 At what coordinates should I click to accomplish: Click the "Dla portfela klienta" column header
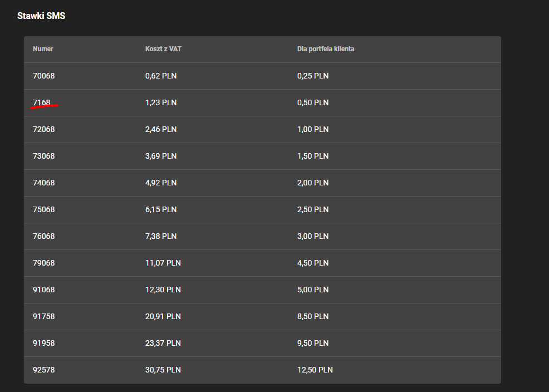[326, 49]
